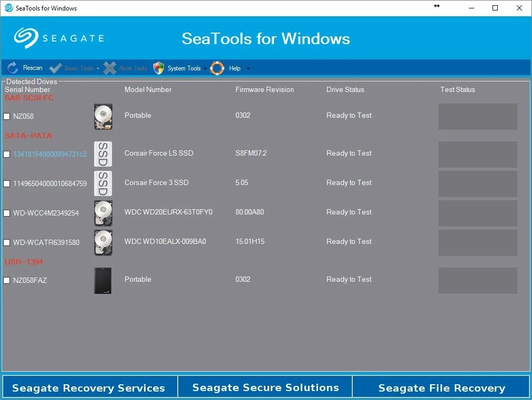
Task: Click model name Corsair Force LS SSD
Action: [x=159, y=153]
